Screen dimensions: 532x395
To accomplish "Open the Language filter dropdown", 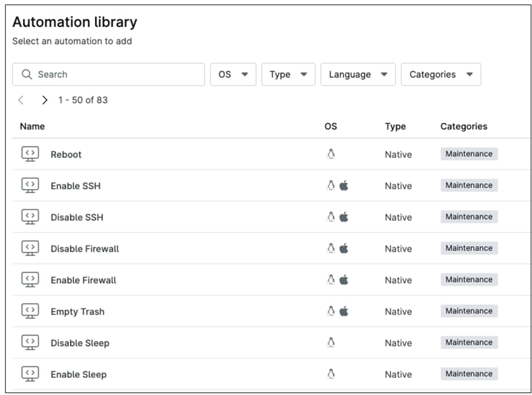I will point(358,74).
